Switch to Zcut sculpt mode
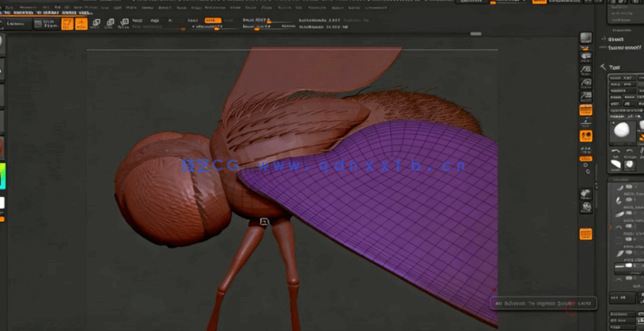This screenshot has width=644, height=331. 229,21
